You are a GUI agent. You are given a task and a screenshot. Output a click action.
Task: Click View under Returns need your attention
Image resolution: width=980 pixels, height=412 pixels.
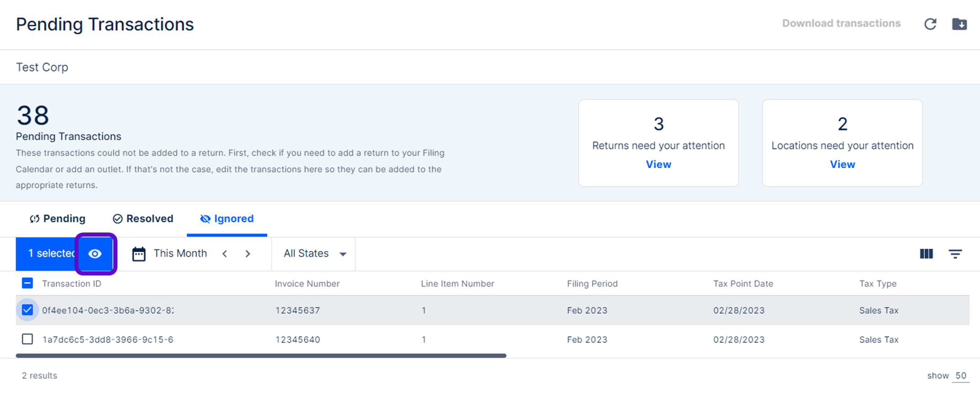tap(658, 164)
